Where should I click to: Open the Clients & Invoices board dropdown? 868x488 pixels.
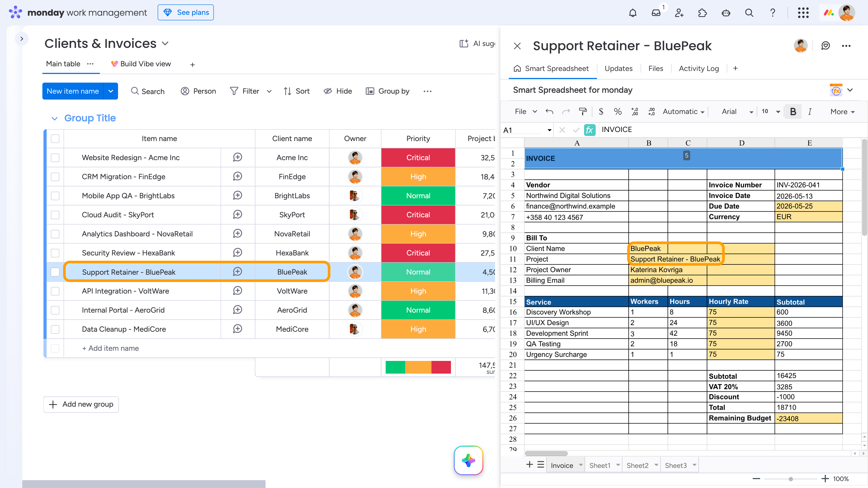165,44
